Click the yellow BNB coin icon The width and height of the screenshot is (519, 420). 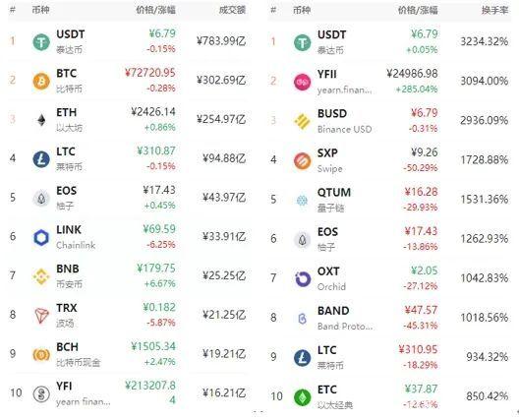(41, 276)
